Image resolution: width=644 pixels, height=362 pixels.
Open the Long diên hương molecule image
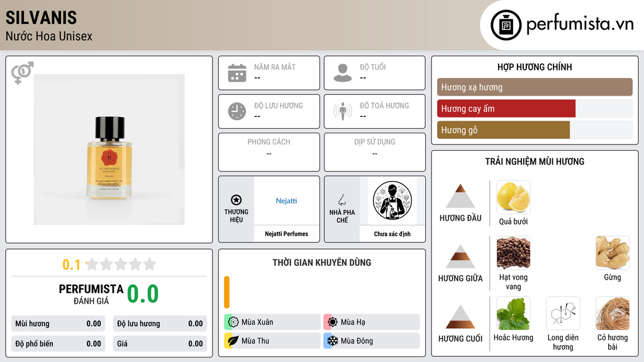coord(563,313)
